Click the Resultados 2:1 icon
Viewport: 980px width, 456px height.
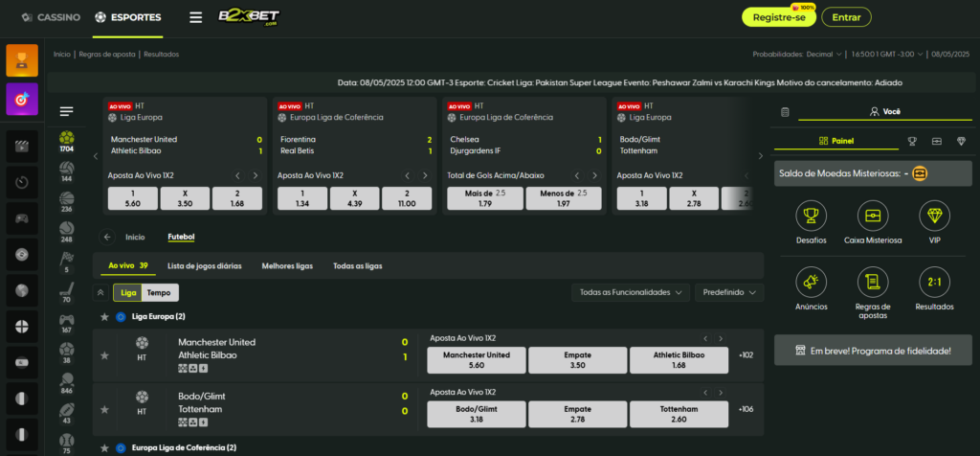[934, 282]
